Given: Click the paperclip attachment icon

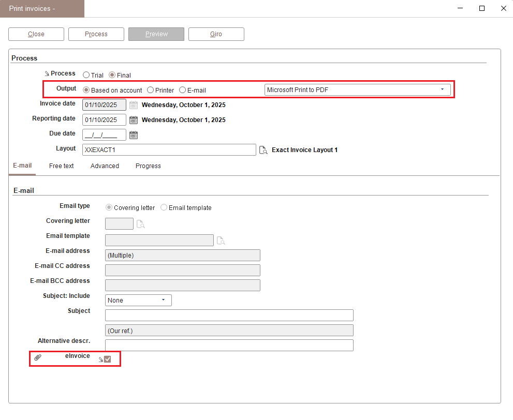Looking at the screenshot, I should coord(38,358).
